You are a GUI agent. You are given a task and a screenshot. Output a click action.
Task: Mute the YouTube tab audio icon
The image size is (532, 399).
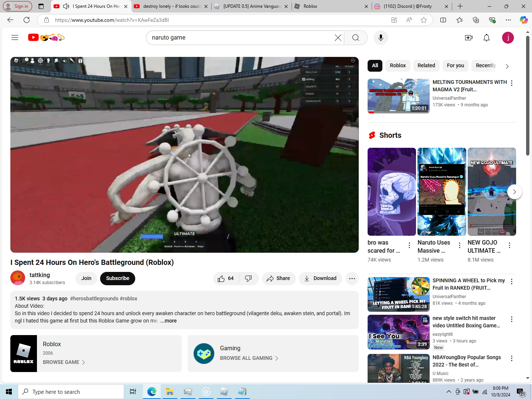[66, 6]
